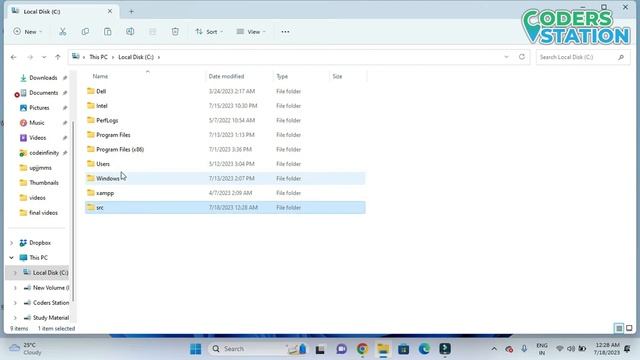640x360 pixels.
Task: Expand the New Volume drive node
Action: (15, 288)
